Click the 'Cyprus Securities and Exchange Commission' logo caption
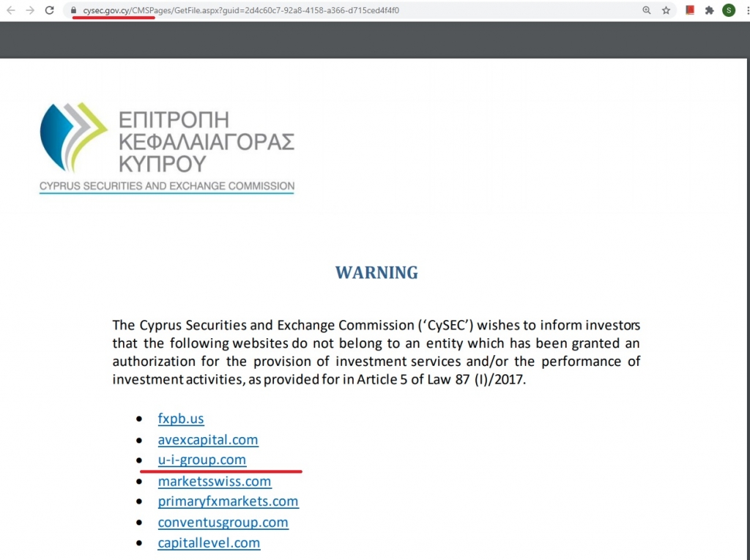 tap(166, 186)
